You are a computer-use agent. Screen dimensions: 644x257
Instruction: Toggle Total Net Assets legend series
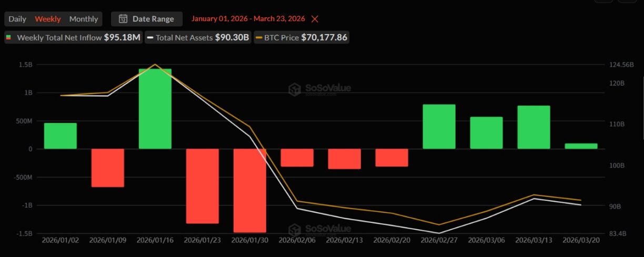[198, 37]
